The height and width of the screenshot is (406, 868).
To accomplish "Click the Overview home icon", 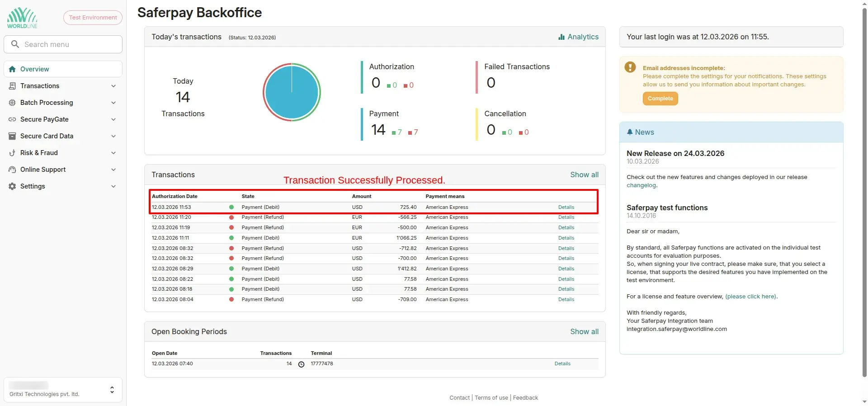I will [x=12, y=69].
